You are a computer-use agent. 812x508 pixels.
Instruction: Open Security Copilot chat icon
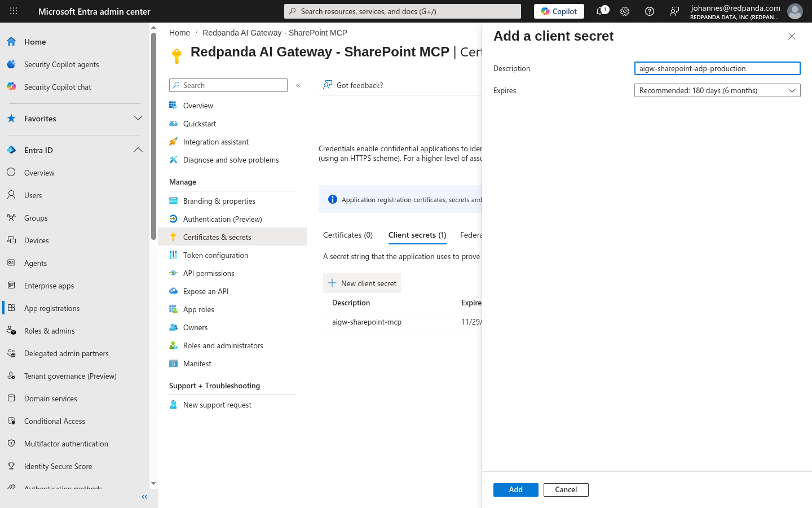coord(11,87)
